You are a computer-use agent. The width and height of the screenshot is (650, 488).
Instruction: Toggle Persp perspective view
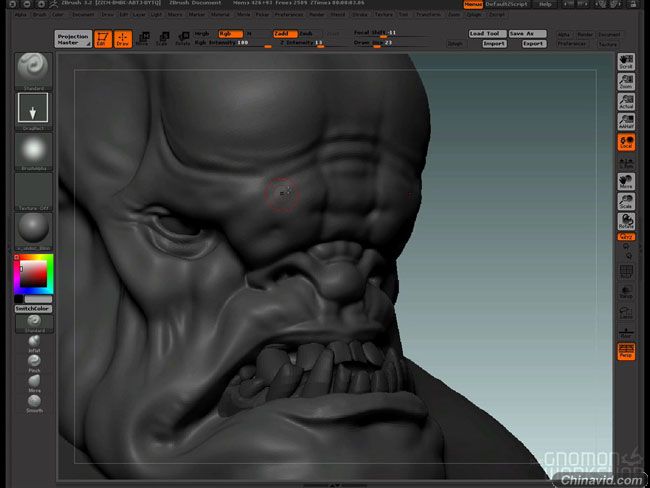click(626, 350)
